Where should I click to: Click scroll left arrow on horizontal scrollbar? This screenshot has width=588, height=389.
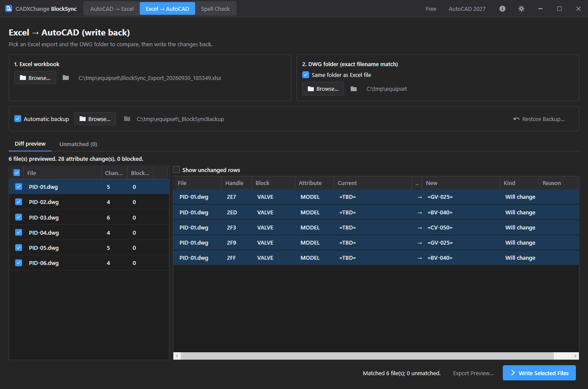coord(177,356)
